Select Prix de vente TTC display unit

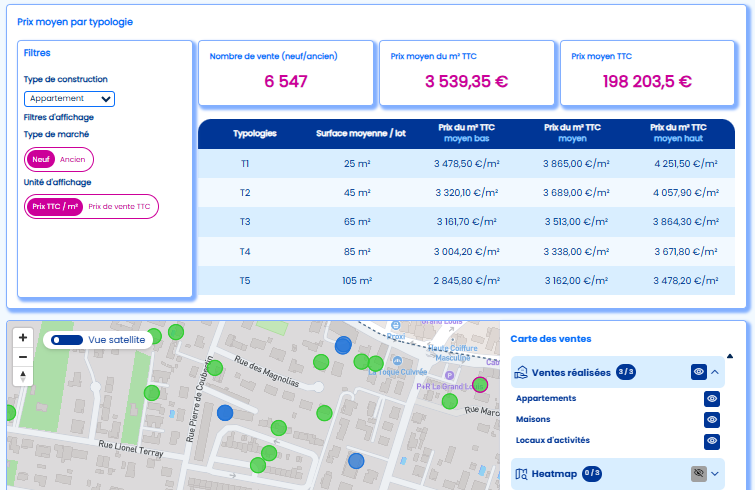point(119,206)
